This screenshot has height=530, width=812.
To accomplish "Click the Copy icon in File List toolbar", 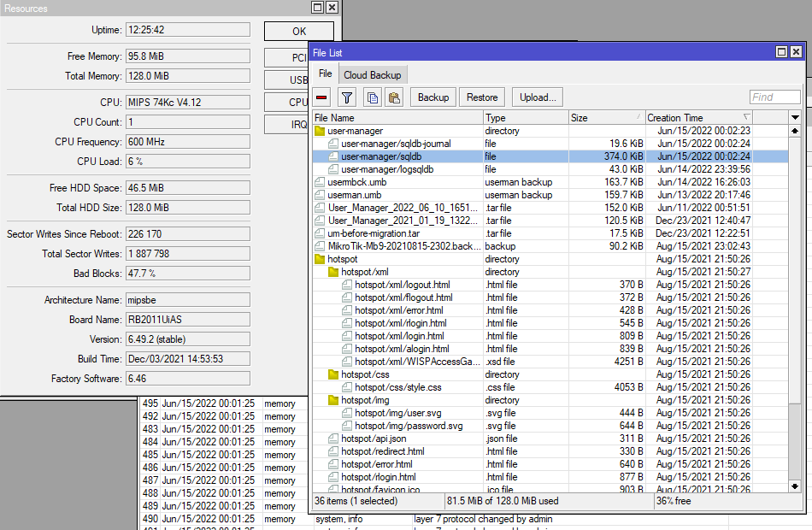I will click(x=373, y=97).
